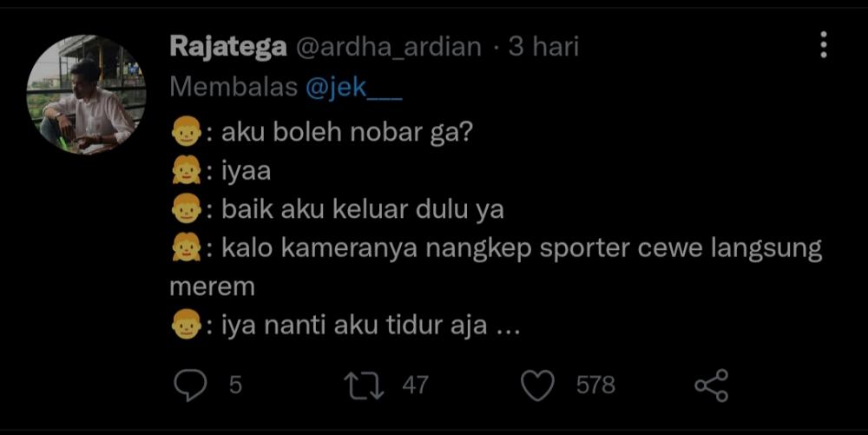Click the Rajatega display name

tap(228, 47)
